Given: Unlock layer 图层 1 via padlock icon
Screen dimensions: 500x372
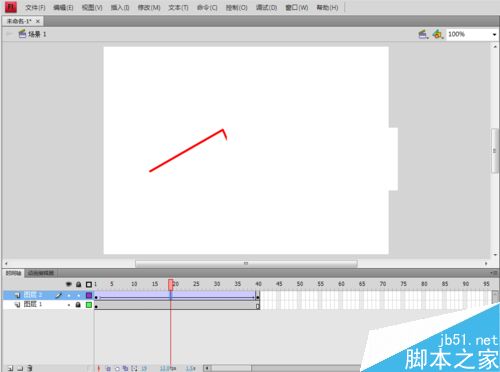Looking at the screenshot, I should 78,305.
